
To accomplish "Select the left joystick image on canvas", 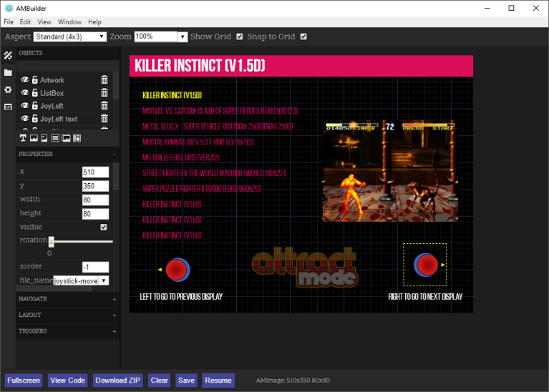I will click(178, 270).
